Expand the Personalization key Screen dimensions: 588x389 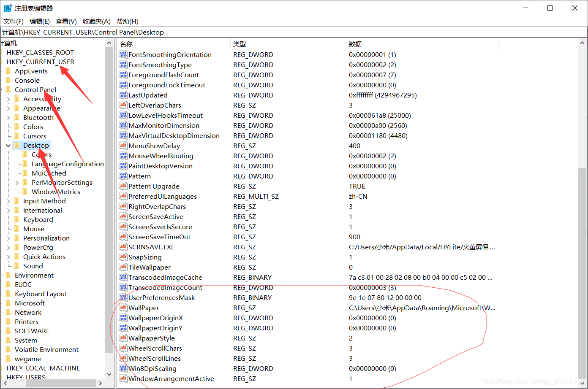click(8, 238)
